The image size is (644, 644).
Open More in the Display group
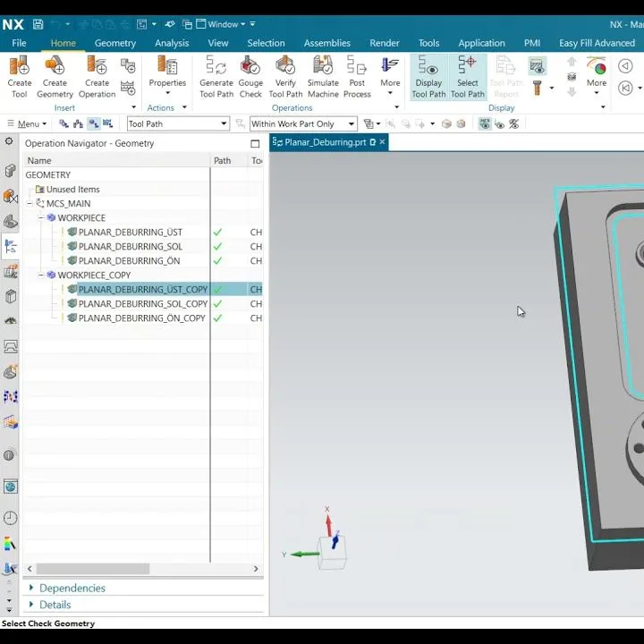point(596,77)
